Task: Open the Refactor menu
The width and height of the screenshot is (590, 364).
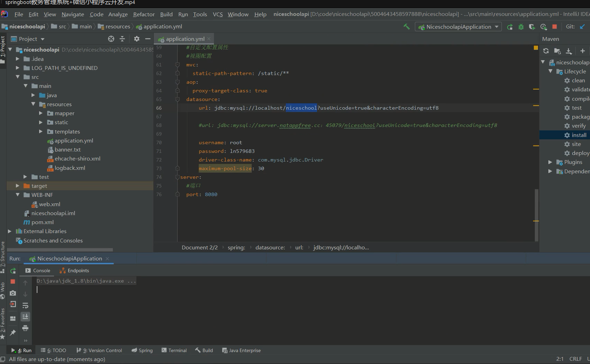Action: (143, 14)
